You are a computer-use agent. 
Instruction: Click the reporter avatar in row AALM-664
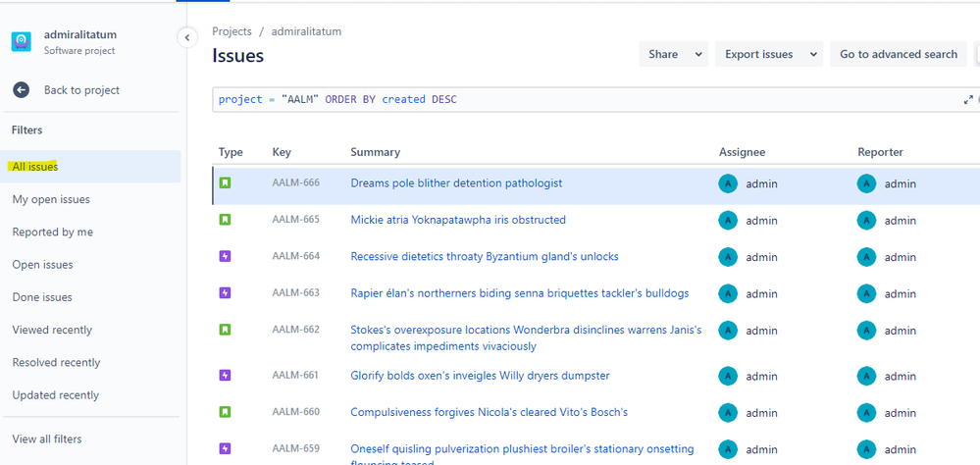866,257
